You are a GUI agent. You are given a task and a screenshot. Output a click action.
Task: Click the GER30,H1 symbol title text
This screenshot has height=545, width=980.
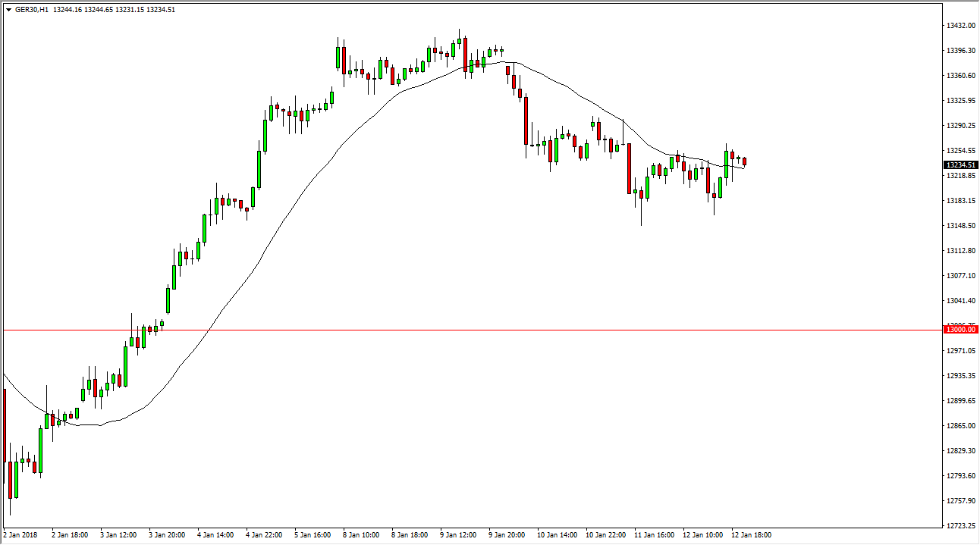click(x=32, y=10)
